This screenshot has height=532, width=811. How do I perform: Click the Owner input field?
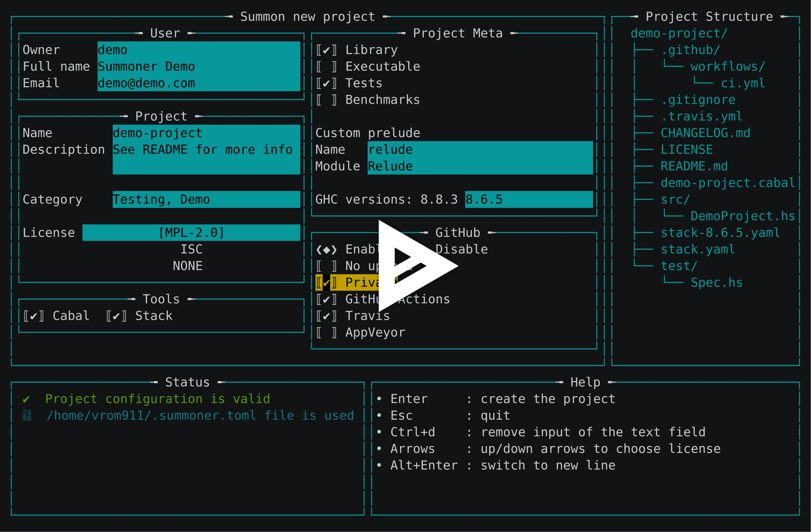click(199, 50)
